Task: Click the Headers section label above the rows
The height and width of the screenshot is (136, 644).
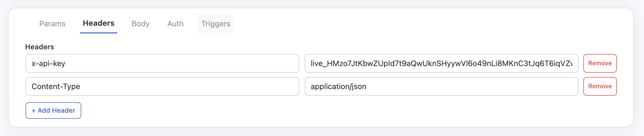Action: pyautogui.click(x=40, y=47)
